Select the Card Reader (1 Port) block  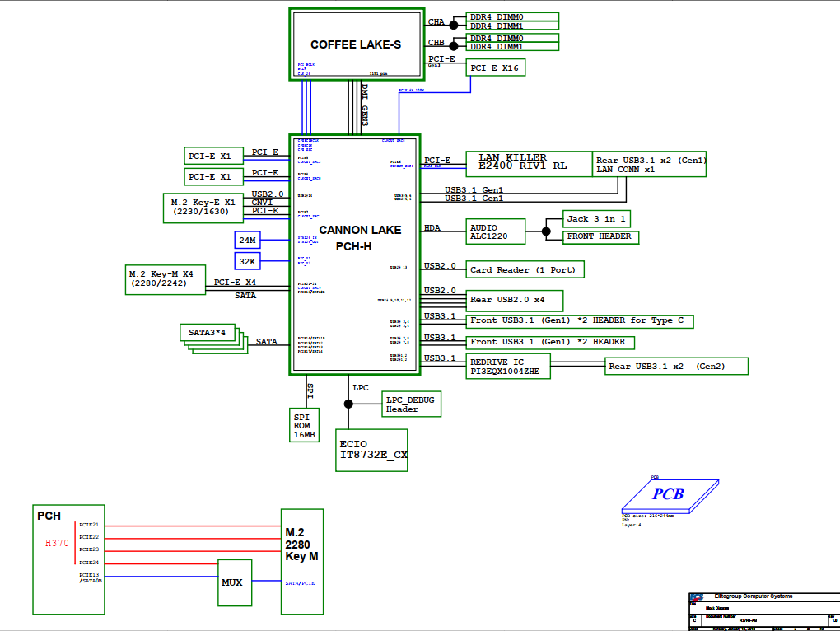pyautogui.click(x=525, y=269)
